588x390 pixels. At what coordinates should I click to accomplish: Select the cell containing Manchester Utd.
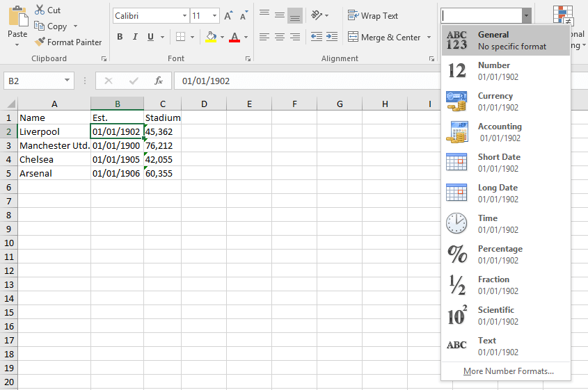click(x=54, y=145)
